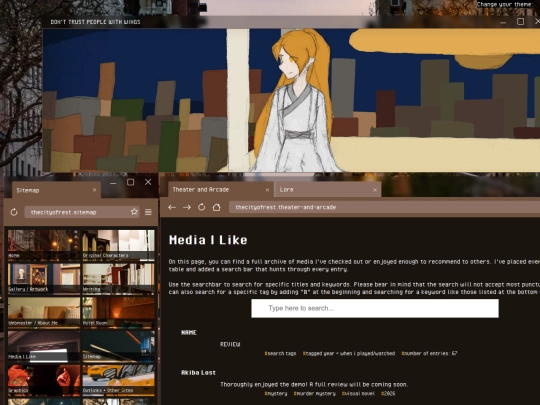The image size is (540, 405).
Task: Select the Theater and Arcade tab
Action: (x=221, y=189)
